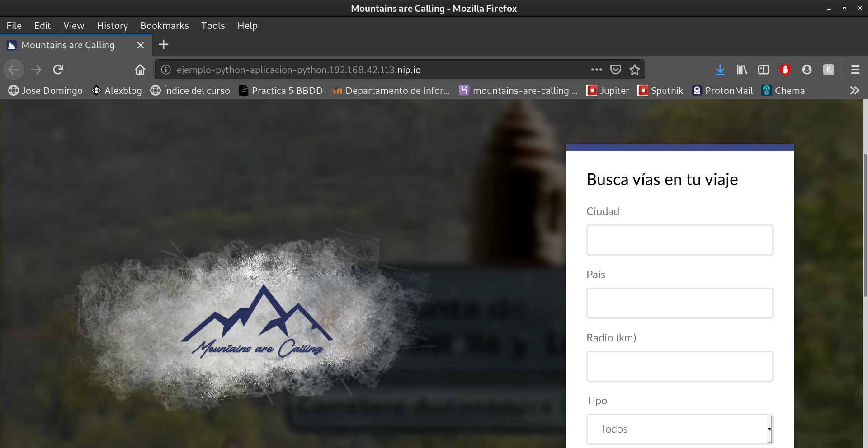Click the page vertical scrollbar
Image resolution: width=868 pixels, height=448 pixels.
pyautogui.click(x=865, y=226)
